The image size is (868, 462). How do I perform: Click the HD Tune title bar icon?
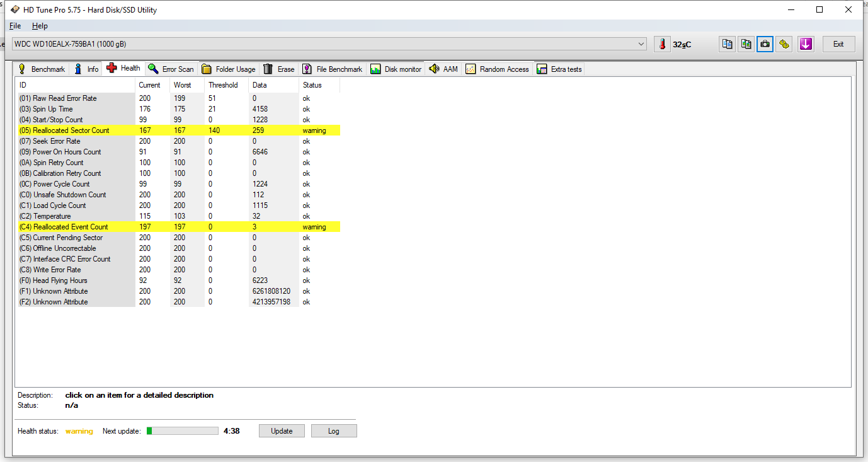14,10
